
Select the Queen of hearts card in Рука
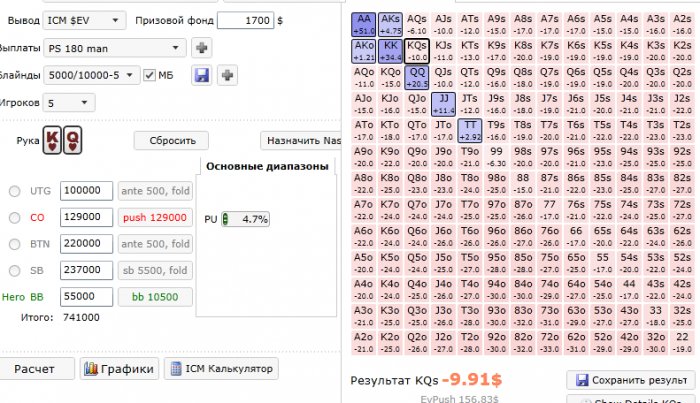[x=72, y=140]
